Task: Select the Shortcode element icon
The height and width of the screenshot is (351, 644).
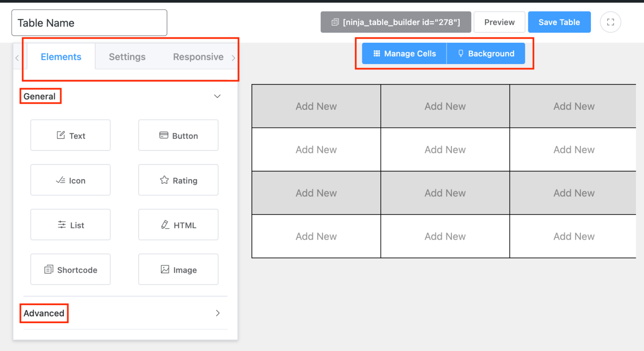Action: click(70, 269)
